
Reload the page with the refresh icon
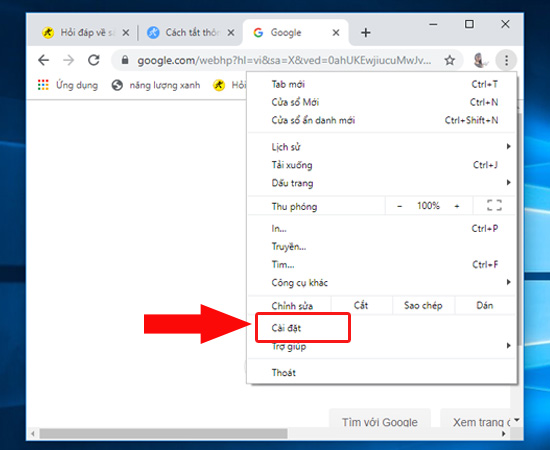pos(94,60)
